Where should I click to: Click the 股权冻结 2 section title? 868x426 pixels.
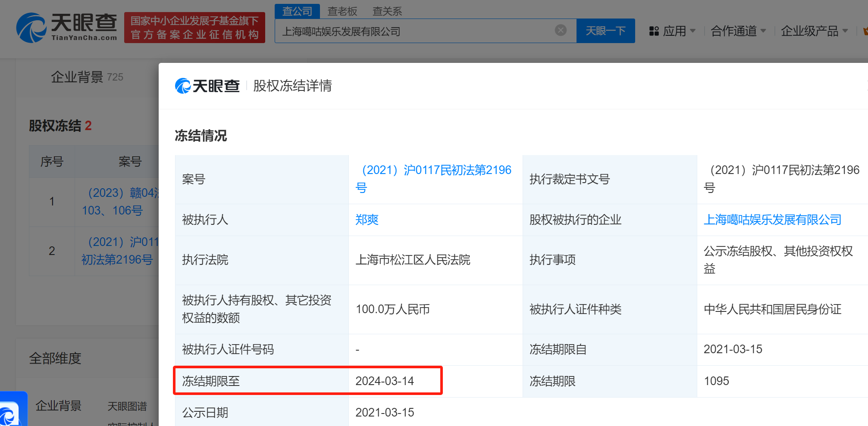[x=60, y=126]
